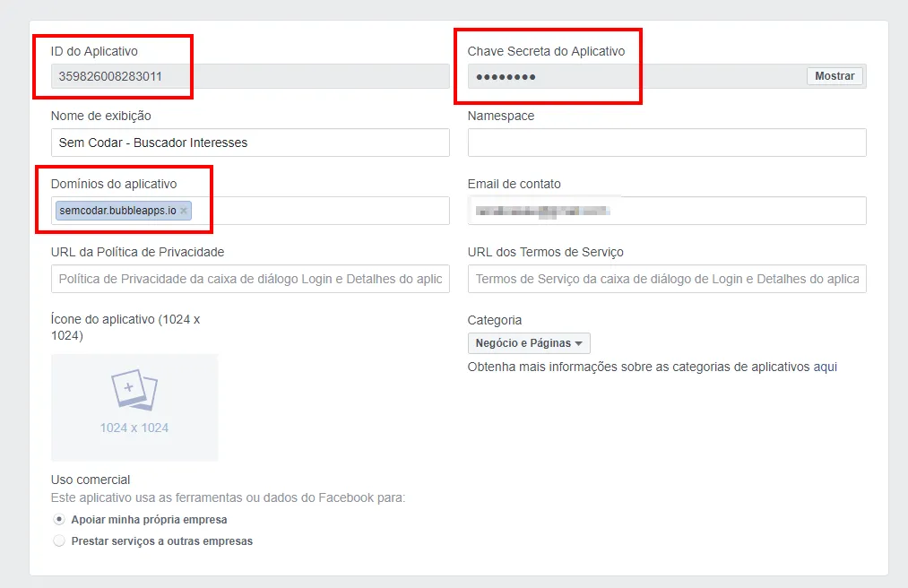Follow the 'aqui' link about categories
Screen dimensions: 908x588
tap(825, 367)
